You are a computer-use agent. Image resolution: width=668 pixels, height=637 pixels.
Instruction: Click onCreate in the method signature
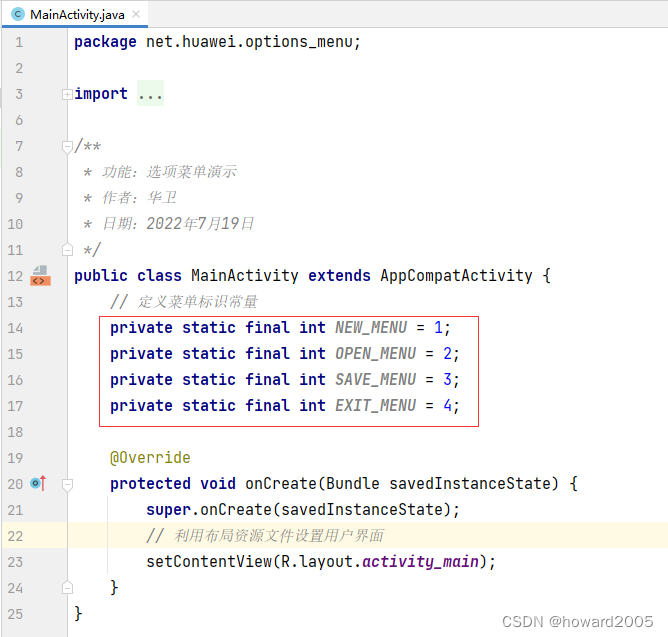281,484
